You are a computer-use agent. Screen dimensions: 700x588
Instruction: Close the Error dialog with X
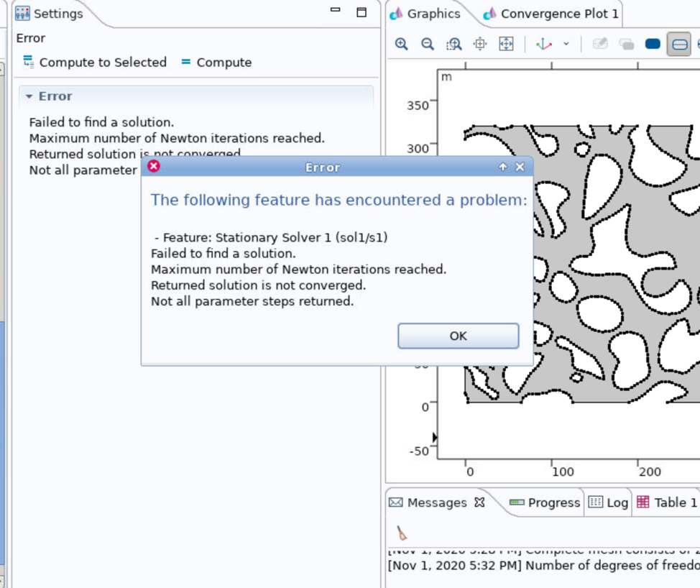(520, 167)
